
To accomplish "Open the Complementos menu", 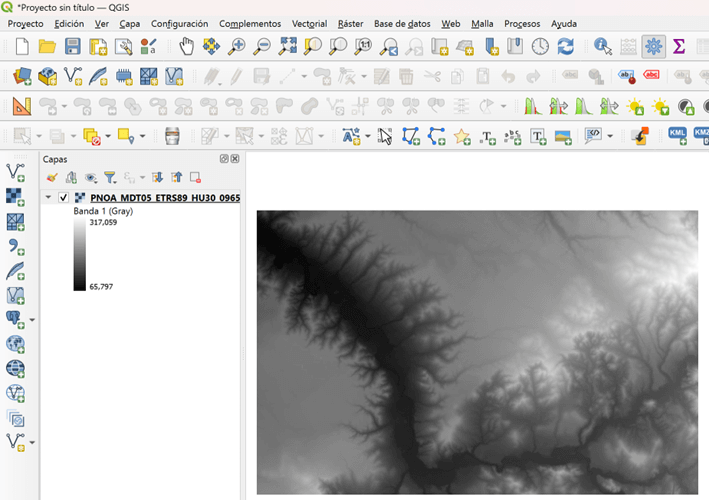I will tap(250, 23).
